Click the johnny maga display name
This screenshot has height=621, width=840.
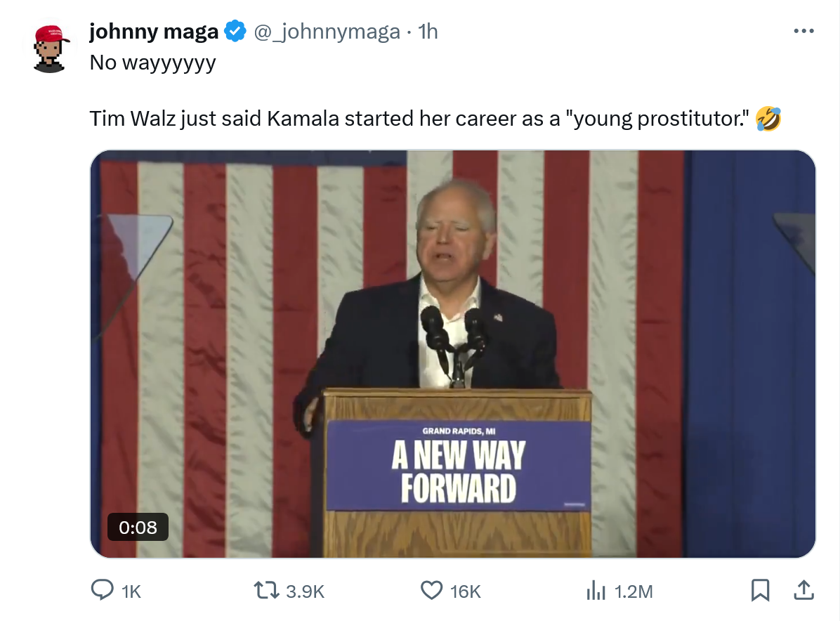point(154,31)
